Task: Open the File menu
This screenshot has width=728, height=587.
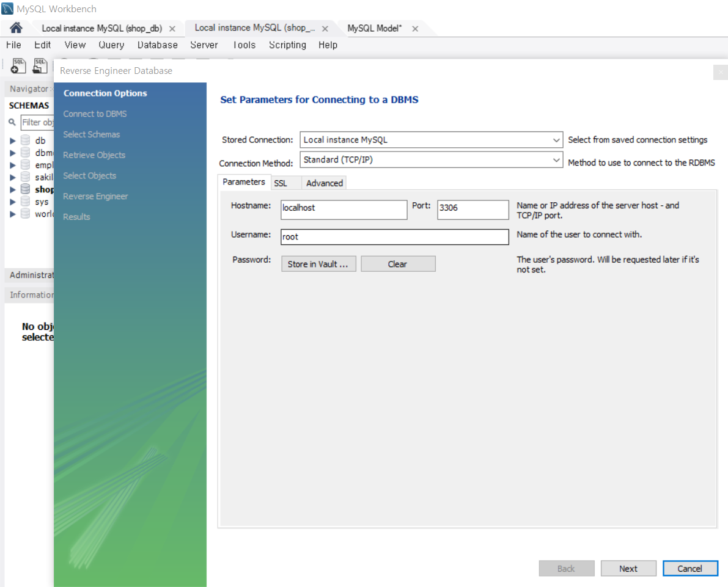Action: [x=13, y=45]
